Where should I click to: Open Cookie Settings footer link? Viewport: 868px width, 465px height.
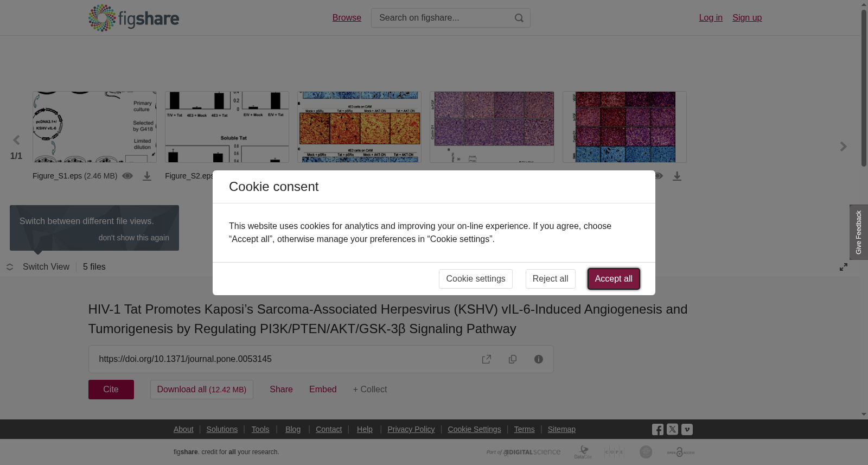pyautogui.click(x=474, y=429)
